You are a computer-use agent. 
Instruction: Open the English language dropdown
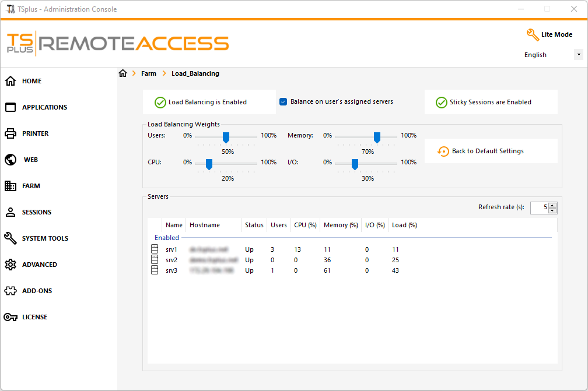[x=577, y=54]
